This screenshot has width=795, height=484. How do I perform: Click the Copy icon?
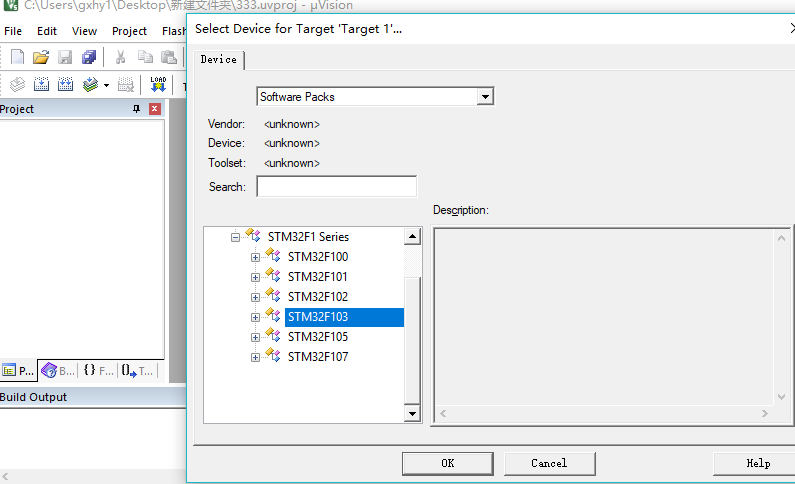click(x=146, y=57)
